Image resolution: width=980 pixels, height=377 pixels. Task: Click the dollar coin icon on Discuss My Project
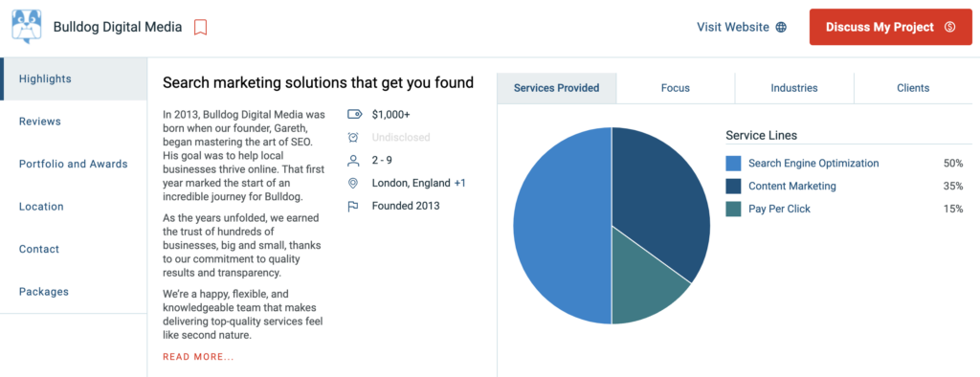(950, 27)
